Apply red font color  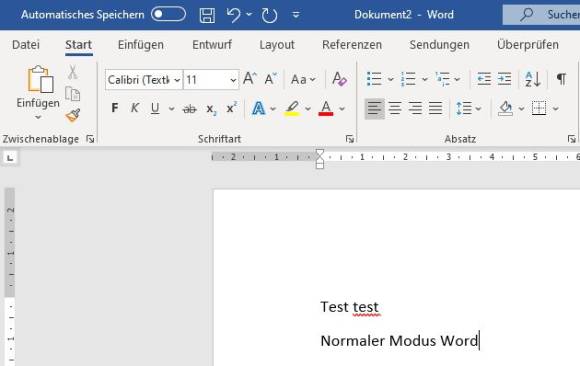pyautogui.click(x=326, y=108)
